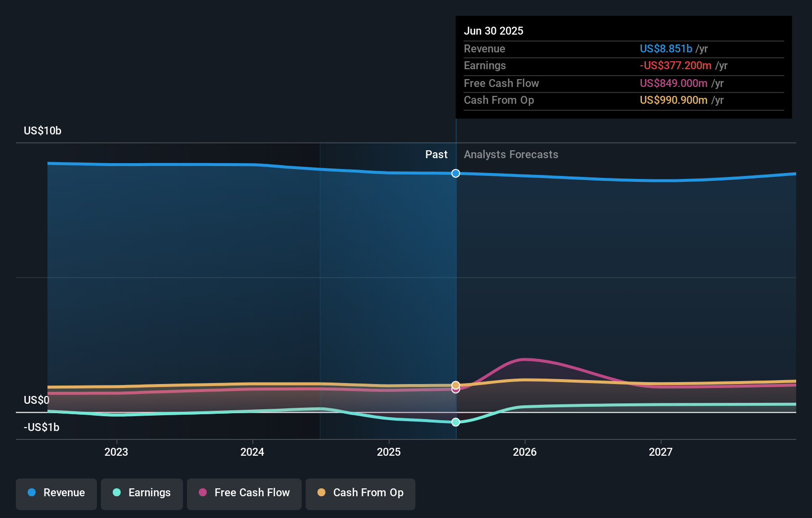
Task: Click the US$10b y-axis label
Action: pos(43,131)
